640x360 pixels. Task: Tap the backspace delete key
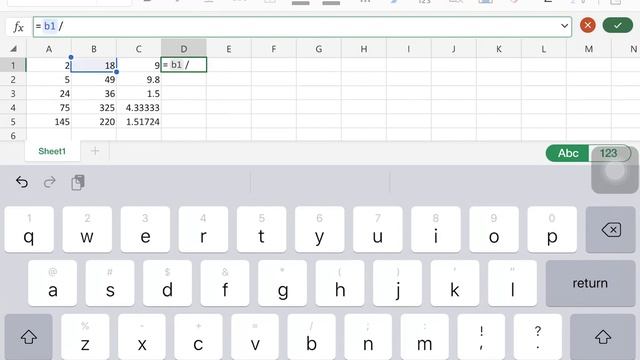tap(611, 230)
